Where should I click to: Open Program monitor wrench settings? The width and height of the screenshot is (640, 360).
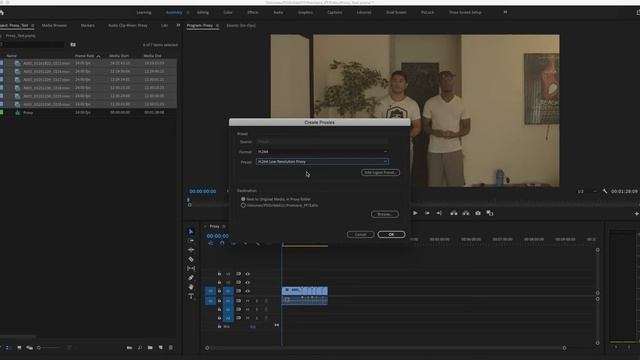tap(605, 191)
